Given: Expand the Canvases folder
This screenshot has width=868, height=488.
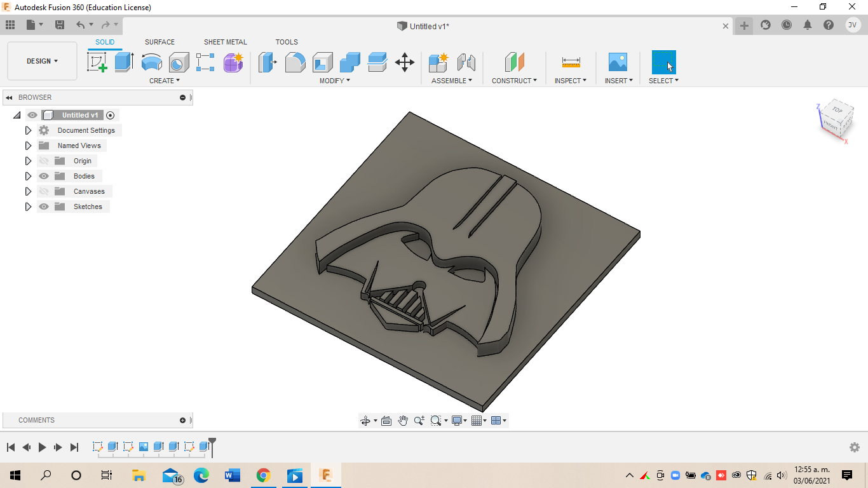Looking at the screenshot, I should [x=28, y=191].
